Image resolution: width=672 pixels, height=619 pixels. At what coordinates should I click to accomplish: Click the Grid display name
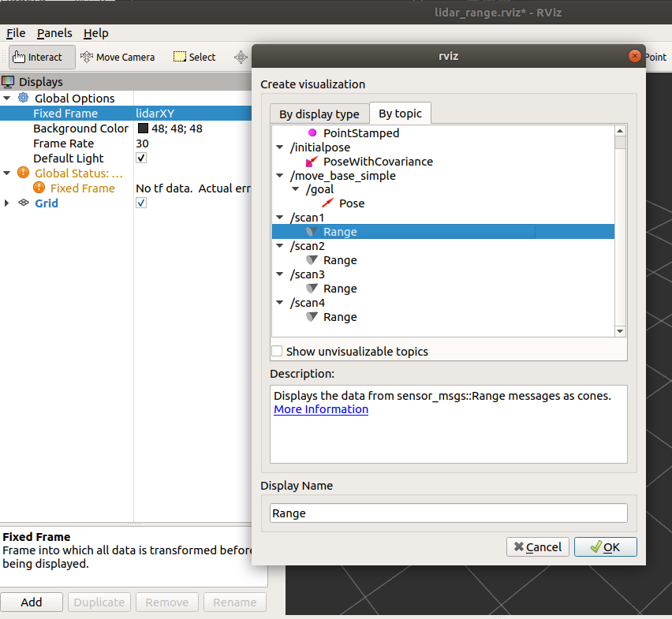pos(47,203)
